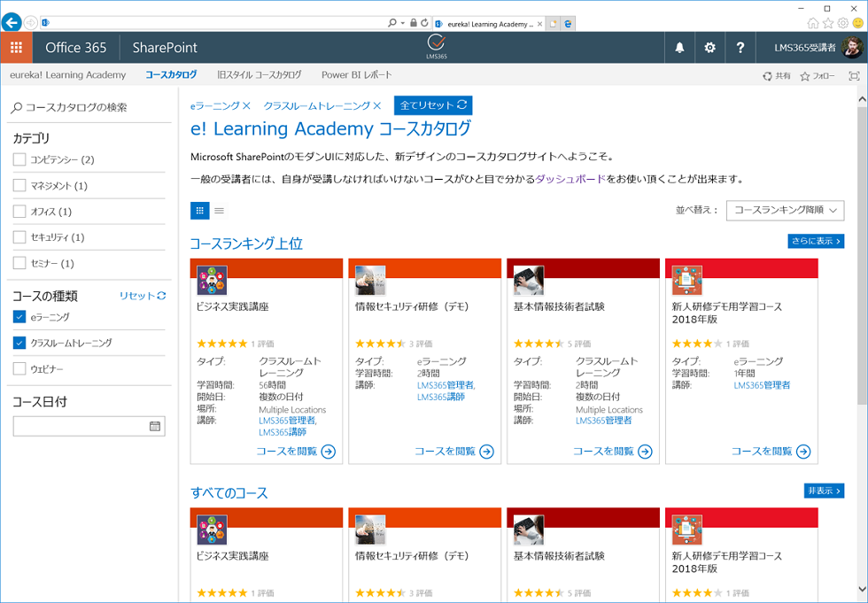
Task: Click the LMS365 logo in header
Action: point(436,46)
